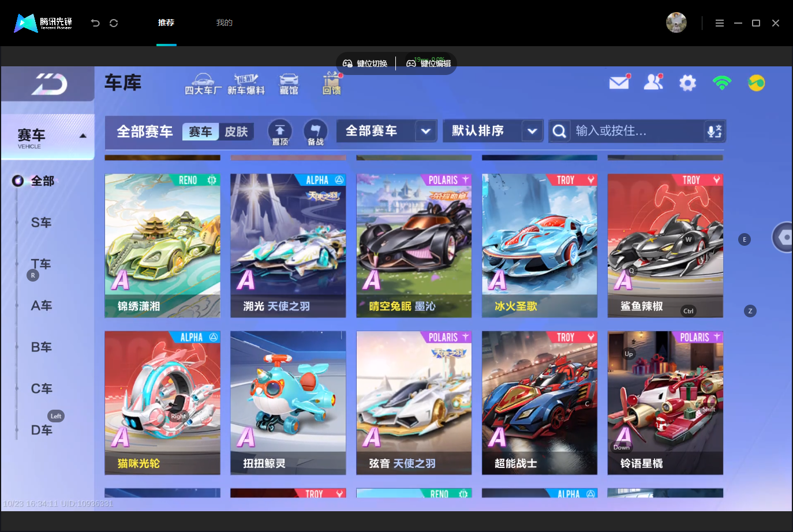Open the hamburger menu in title bar
Viewport: 793px width, 532px height.
[x=720, y=23]
